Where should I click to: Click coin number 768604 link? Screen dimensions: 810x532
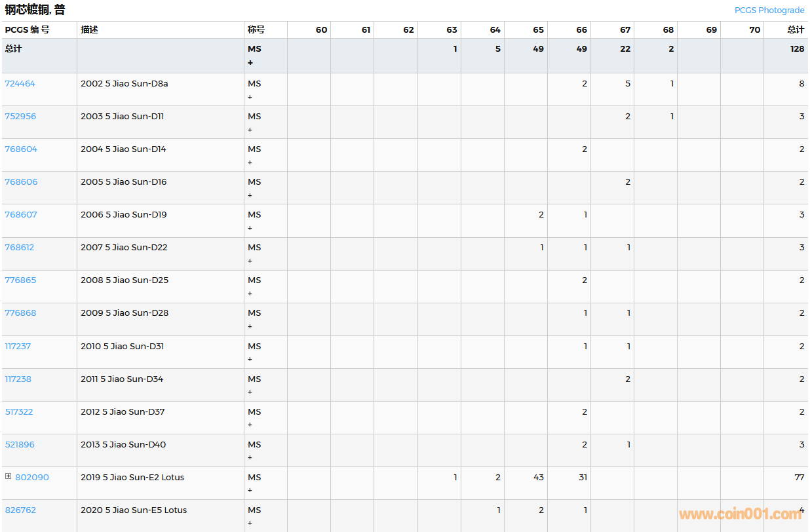coord(21,149)
